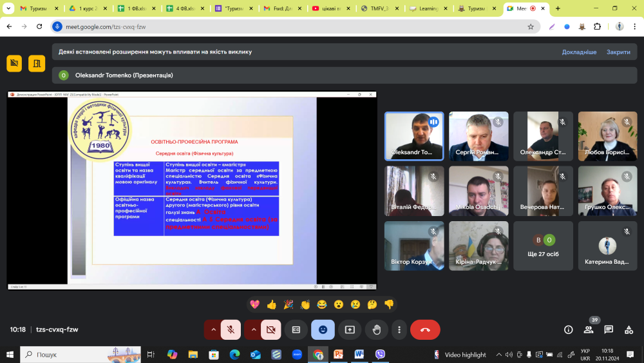644x363 pixels.
Task: Open the three-dot more options menu
Action: coord(399,329)
